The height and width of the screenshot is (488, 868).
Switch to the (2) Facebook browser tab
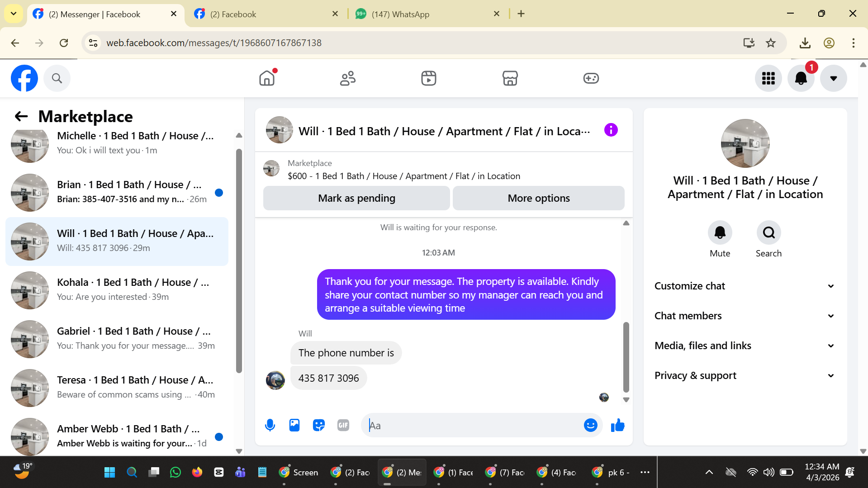(x=267, y=14)
